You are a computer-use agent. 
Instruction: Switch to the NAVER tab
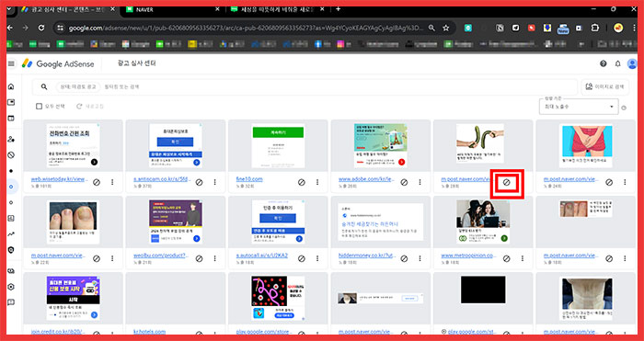(x=173, y=9)
